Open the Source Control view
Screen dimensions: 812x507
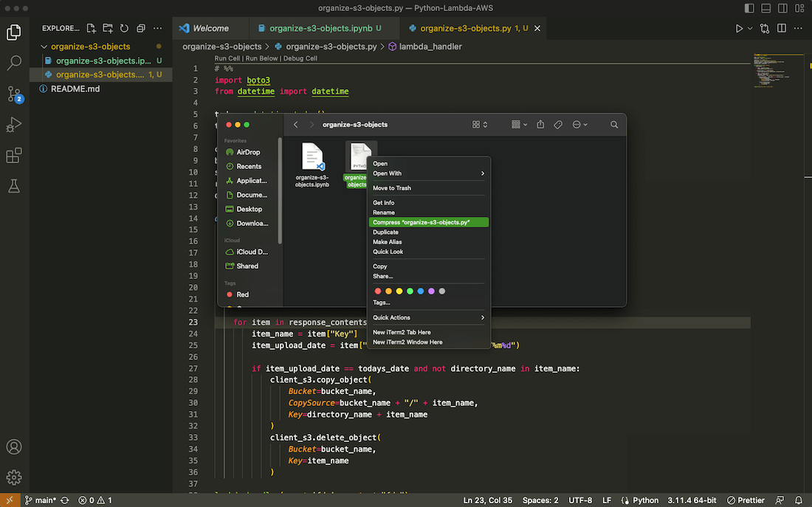click(14, 94)
